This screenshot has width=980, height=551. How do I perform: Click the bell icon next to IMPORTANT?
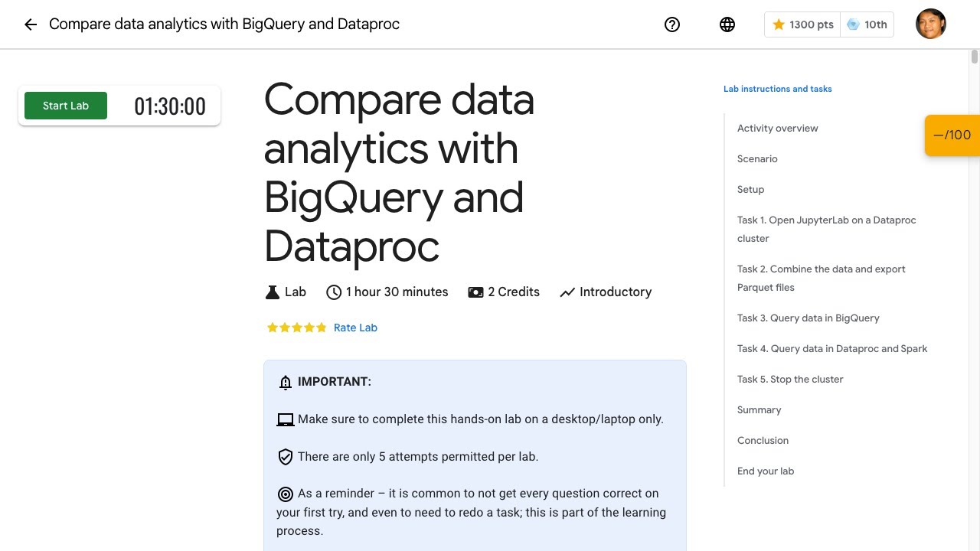click(x=286, y=382)
